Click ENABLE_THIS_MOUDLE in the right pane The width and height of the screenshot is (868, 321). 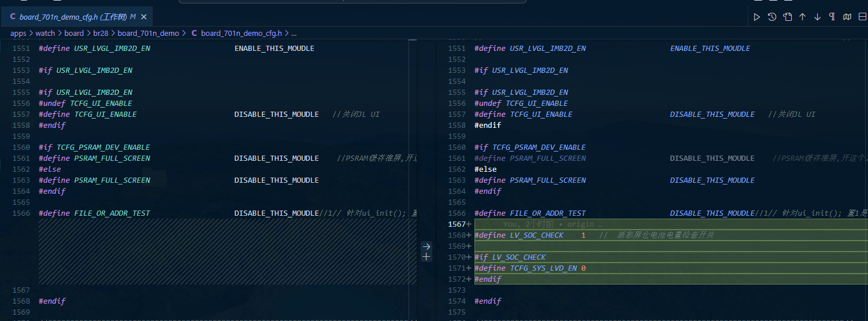[710, 49]
